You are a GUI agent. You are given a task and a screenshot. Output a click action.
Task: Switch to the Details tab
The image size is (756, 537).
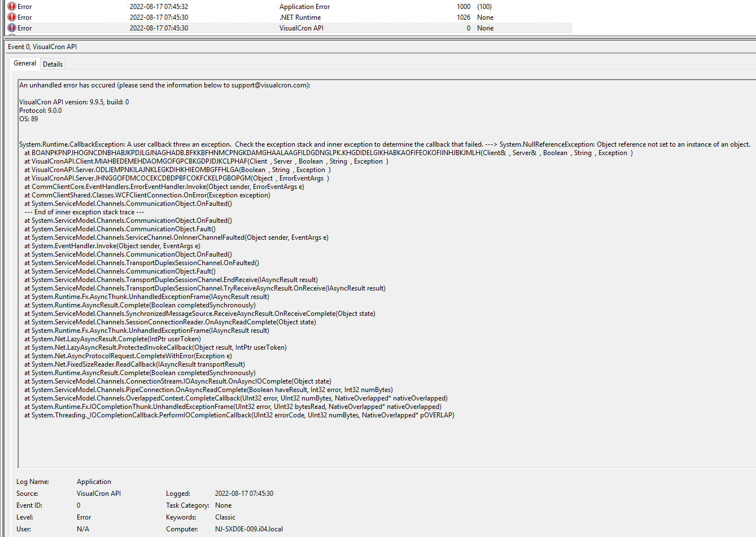[53, 64]
